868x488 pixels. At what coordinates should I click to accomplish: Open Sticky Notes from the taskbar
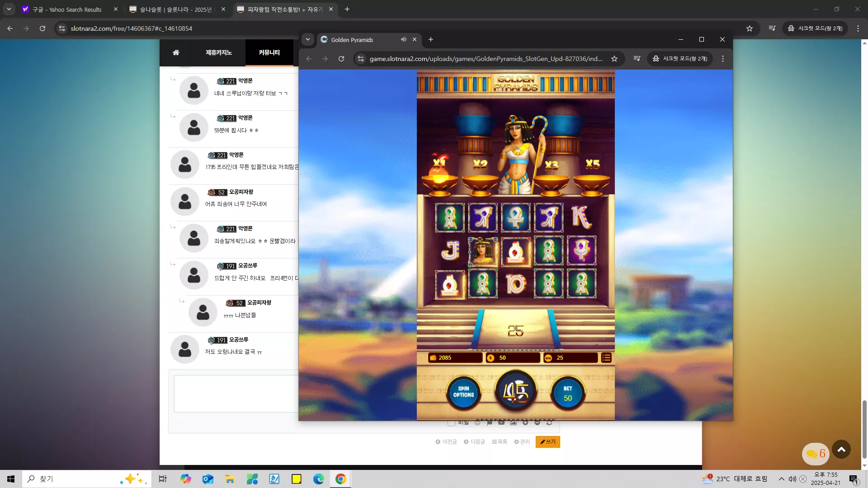coord(297,479)
